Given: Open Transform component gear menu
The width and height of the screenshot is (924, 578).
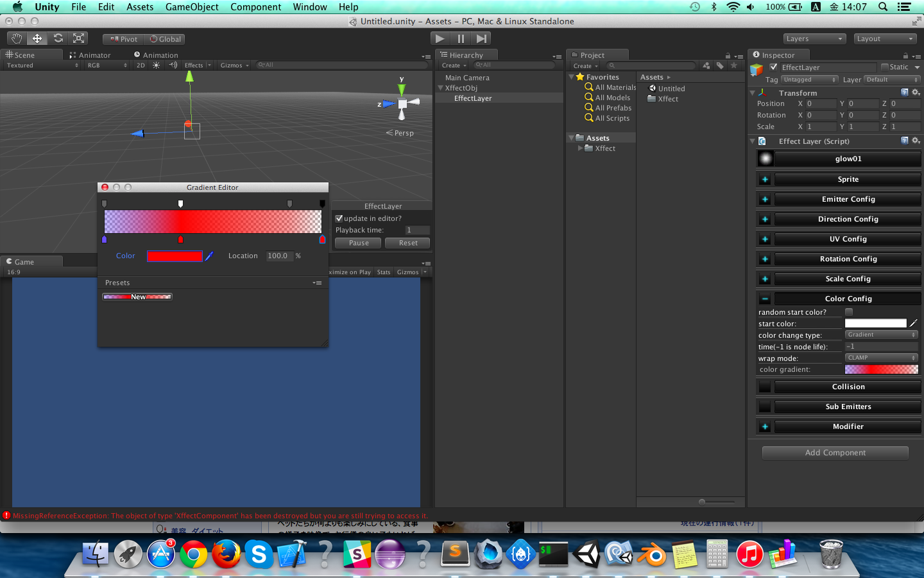Looking at the screenshot, I should tap(916, 92).
